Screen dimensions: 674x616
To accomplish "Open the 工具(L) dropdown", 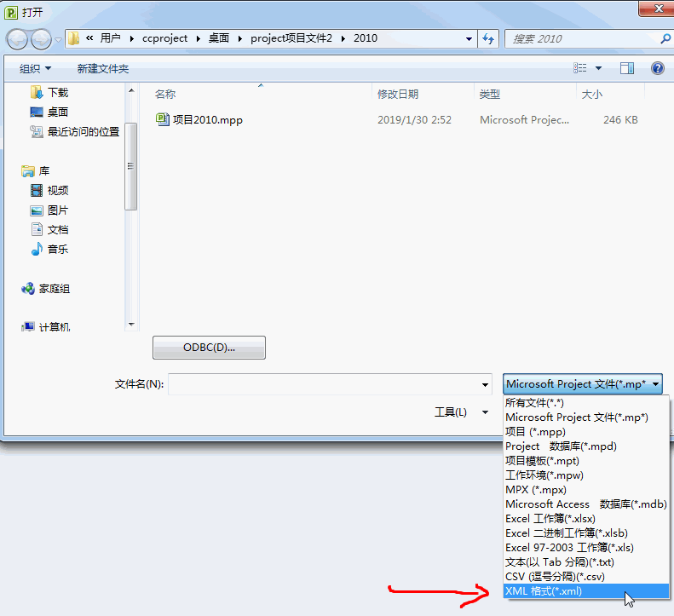I will click(x=461, y=412).
